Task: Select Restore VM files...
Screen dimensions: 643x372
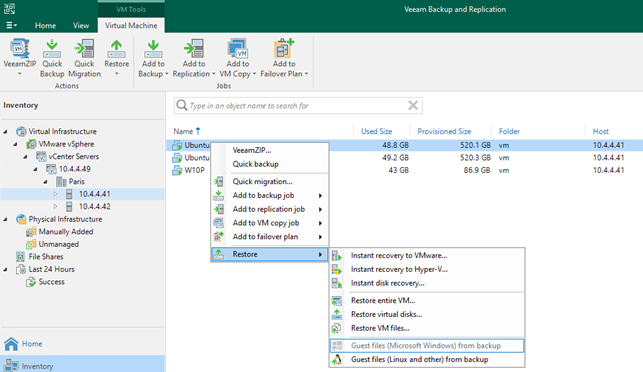Action: pyautogui.click(x=427, y=328)
